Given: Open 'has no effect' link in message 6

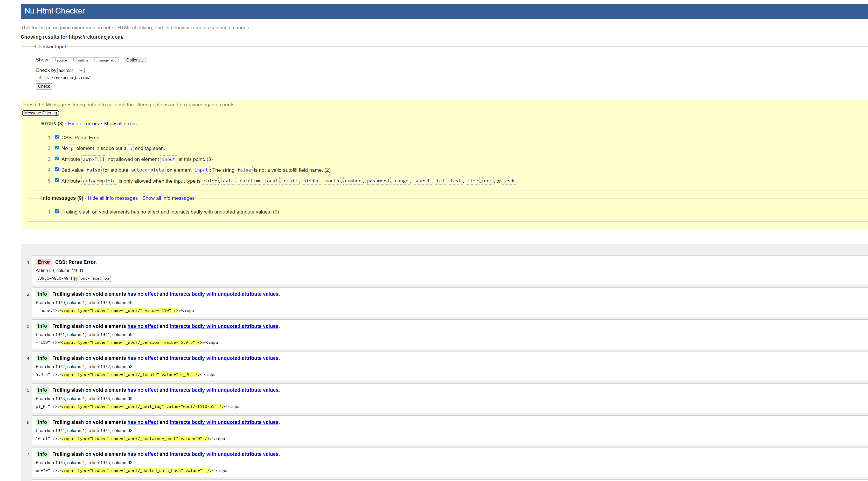Looking at the screenshot, I should 143,422.
